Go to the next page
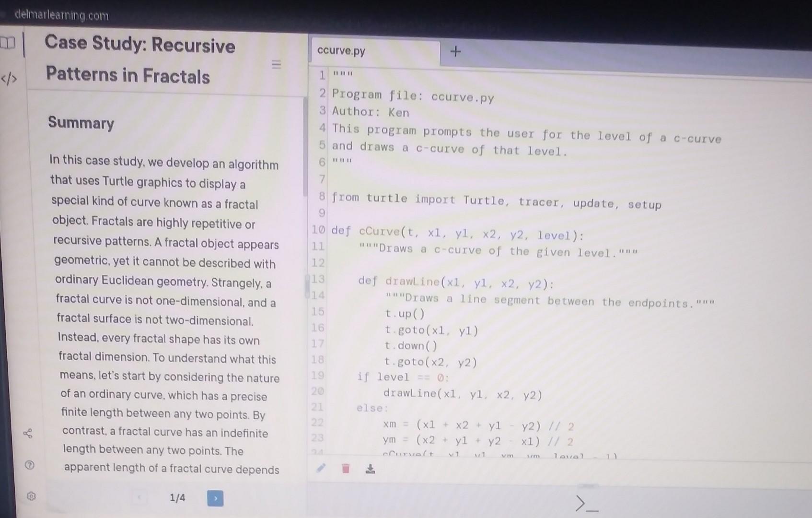 216,499
